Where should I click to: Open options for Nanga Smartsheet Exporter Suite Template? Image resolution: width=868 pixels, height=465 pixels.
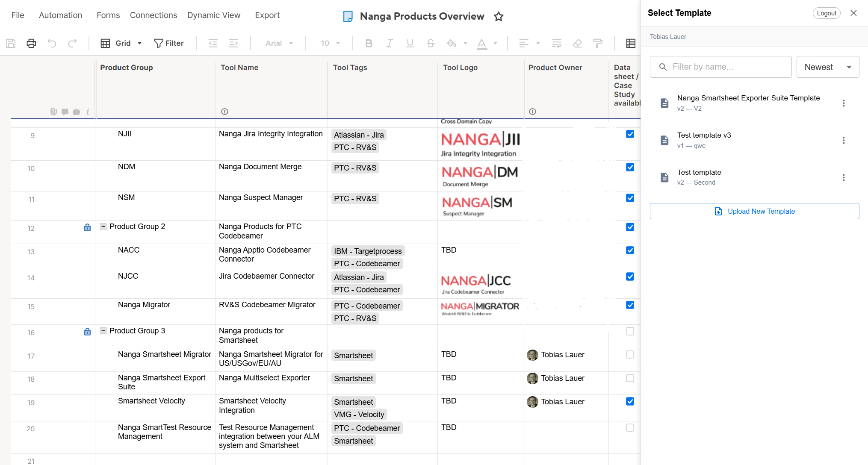[844, 103]
